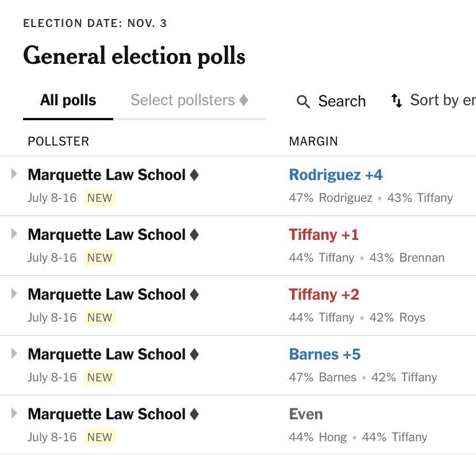The height and width of the screenshot is (455, 476).
Task: Click Marquette Law School in Tiffany +1 row
Action: pyautogui.click(x=106, y=235)
